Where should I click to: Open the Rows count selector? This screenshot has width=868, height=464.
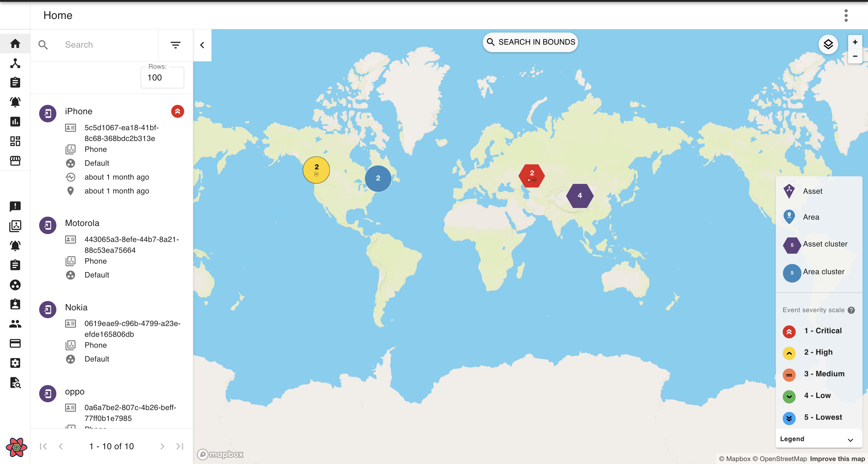click(x=162, y=78)
